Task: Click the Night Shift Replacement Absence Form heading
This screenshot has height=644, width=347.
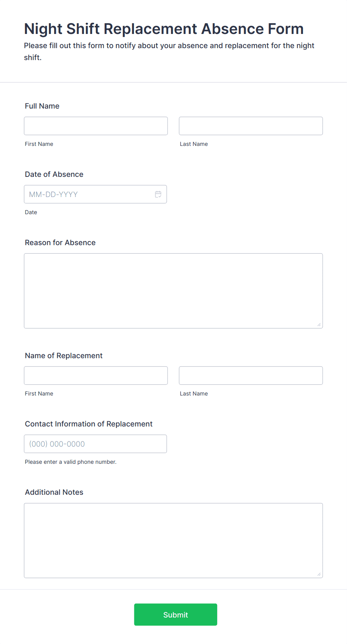Action: 164,29
